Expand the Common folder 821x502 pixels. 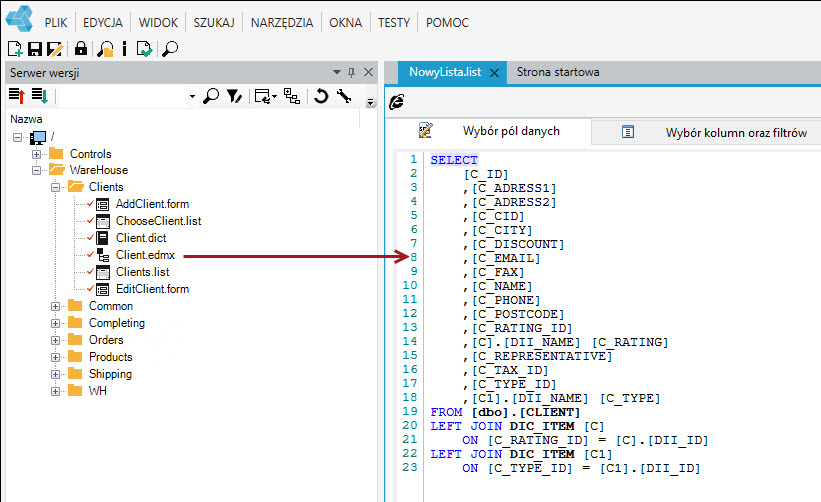point(55,306)
